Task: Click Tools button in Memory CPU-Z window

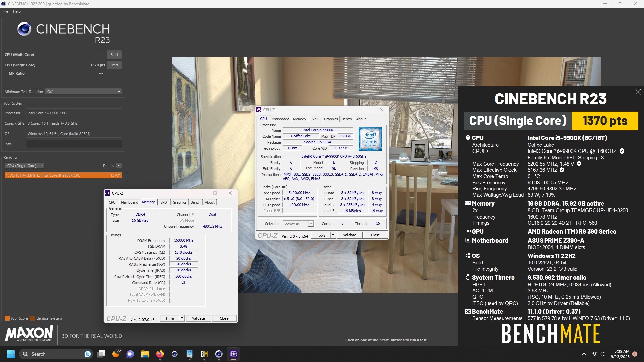Action: (170, 318)
